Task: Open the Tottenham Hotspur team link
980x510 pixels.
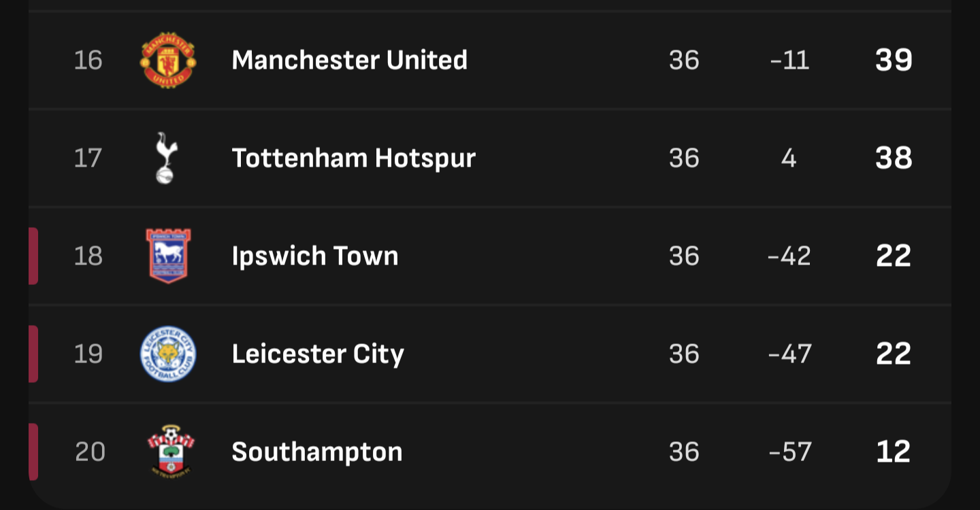Action: point(354,158)
